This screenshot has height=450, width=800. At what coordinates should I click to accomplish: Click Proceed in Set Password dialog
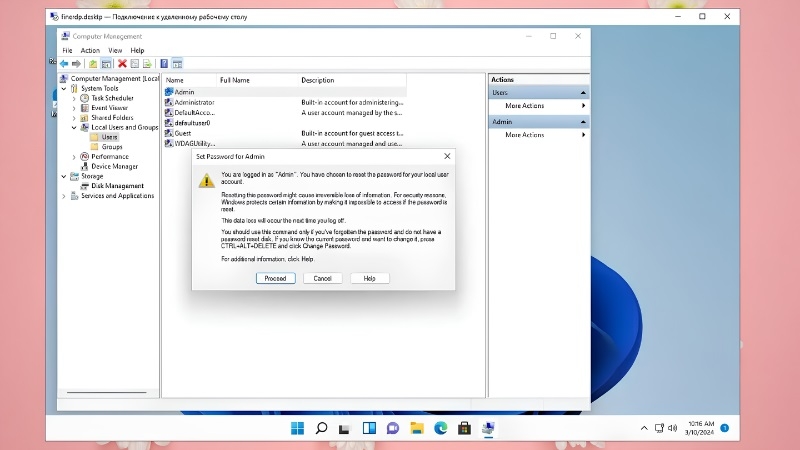pos(276,278)
